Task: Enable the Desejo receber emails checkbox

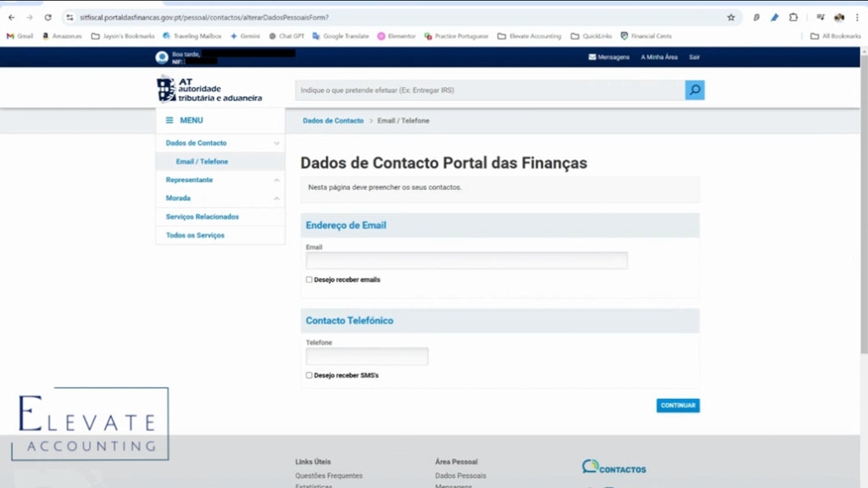Action: [309, 280]
